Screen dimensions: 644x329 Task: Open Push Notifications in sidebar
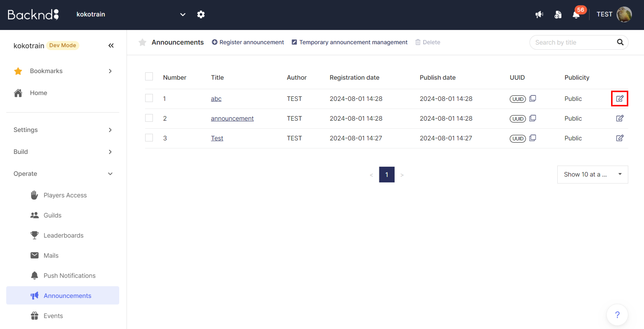(x=63, y=276)
